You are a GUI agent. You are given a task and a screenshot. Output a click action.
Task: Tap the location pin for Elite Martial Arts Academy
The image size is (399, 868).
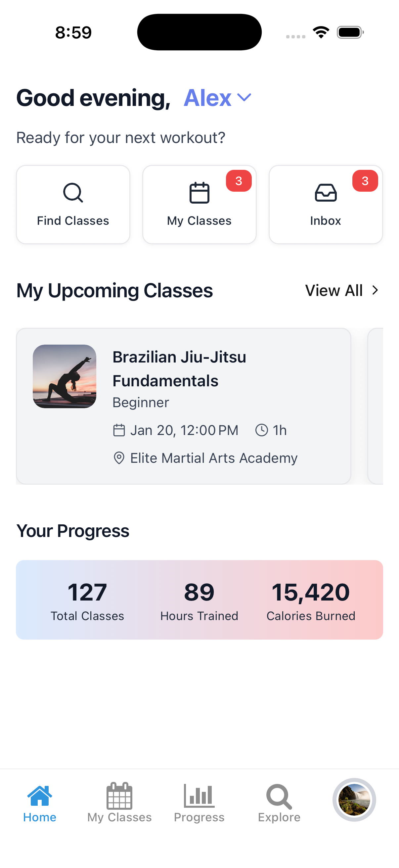pyautogui.click(x=119, y=458)
